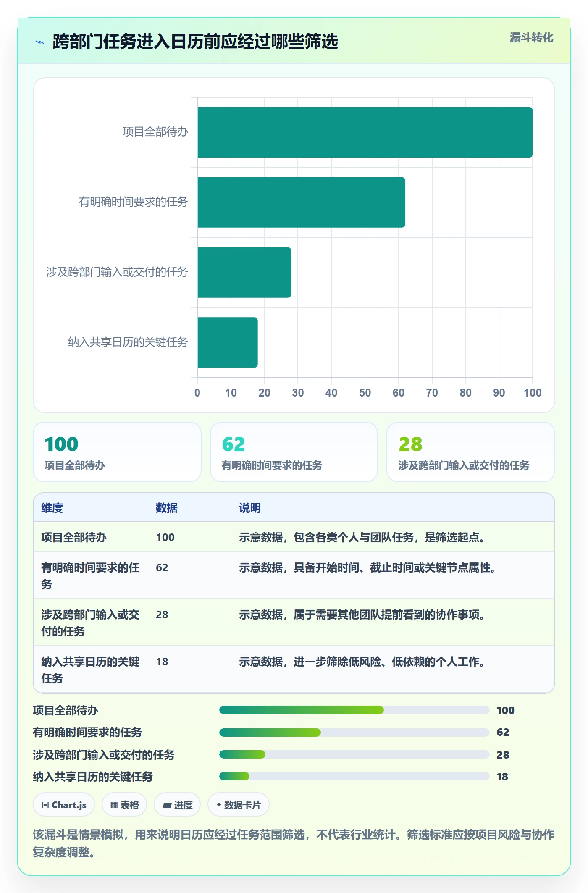Select the 进度 chip
The height and width of the screenshot is (893, 588).
click(x=177, y=805)
